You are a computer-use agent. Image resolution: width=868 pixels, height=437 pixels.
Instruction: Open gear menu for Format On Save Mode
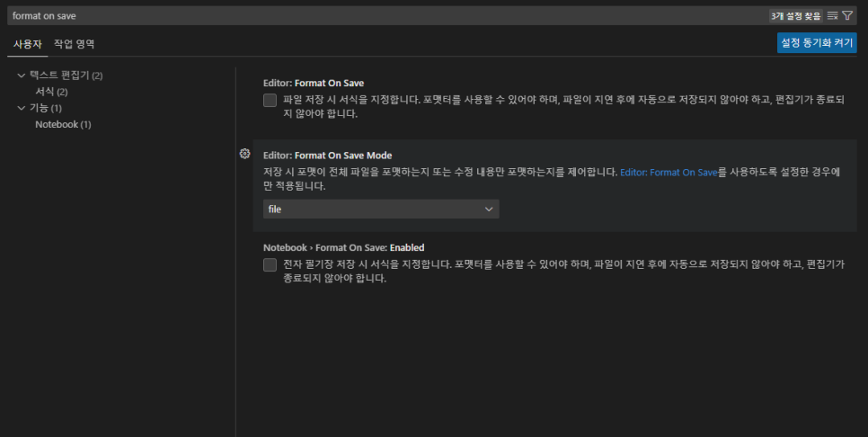click(x=244, y=154)
